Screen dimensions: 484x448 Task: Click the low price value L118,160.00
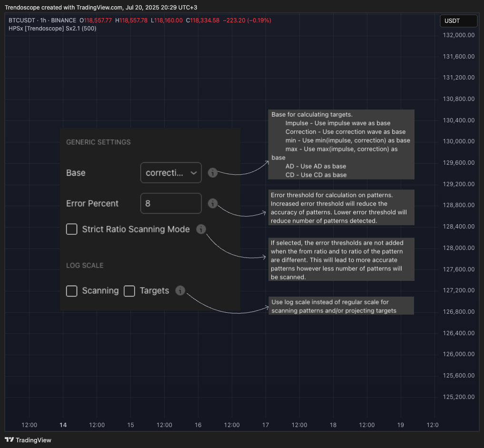coord(167,20)
